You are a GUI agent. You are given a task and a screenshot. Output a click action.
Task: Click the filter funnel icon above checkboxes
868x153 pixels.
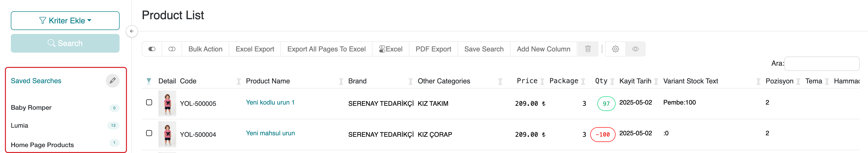click(149, 81)
